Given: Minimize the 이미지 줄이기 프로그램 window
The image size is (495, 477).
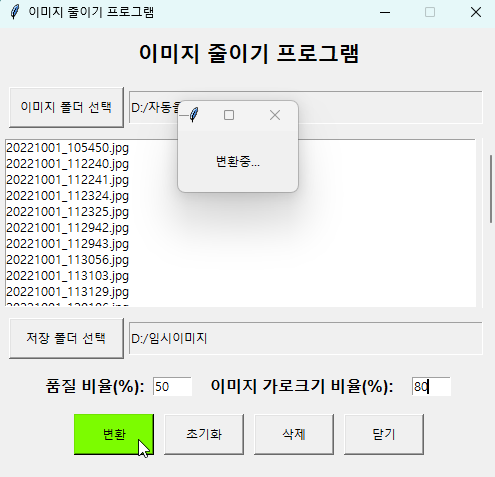Looking at the screenshot, I should click(x=385, y=13).
